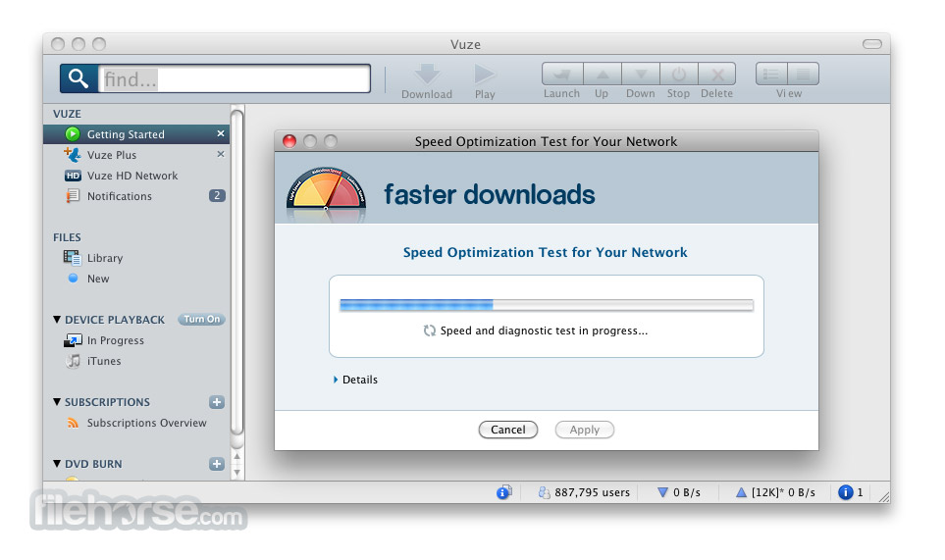Click the 'faster downloads' heading

[490, 194]
